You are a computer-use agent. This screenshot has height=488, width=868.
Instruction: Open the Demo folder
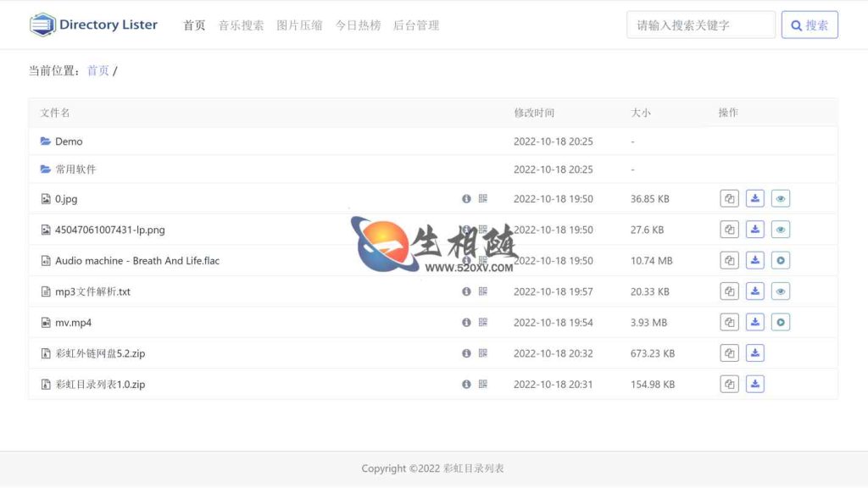[69, 141]
